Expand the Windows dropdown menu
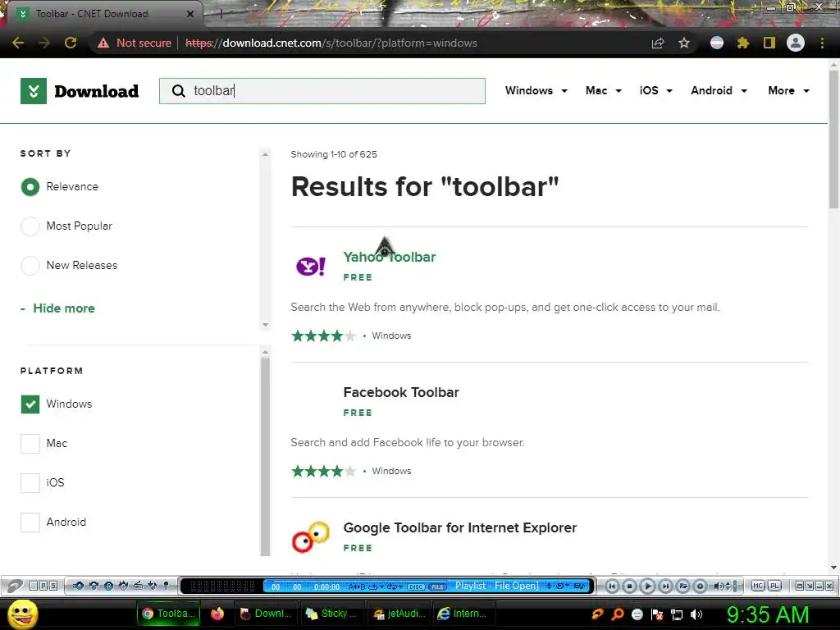840x630 pixels. 536,90
